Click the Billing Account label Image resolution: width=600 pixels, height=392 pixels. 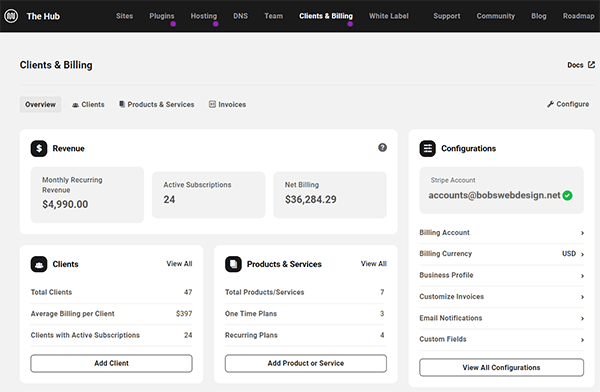tap(444, 233)
